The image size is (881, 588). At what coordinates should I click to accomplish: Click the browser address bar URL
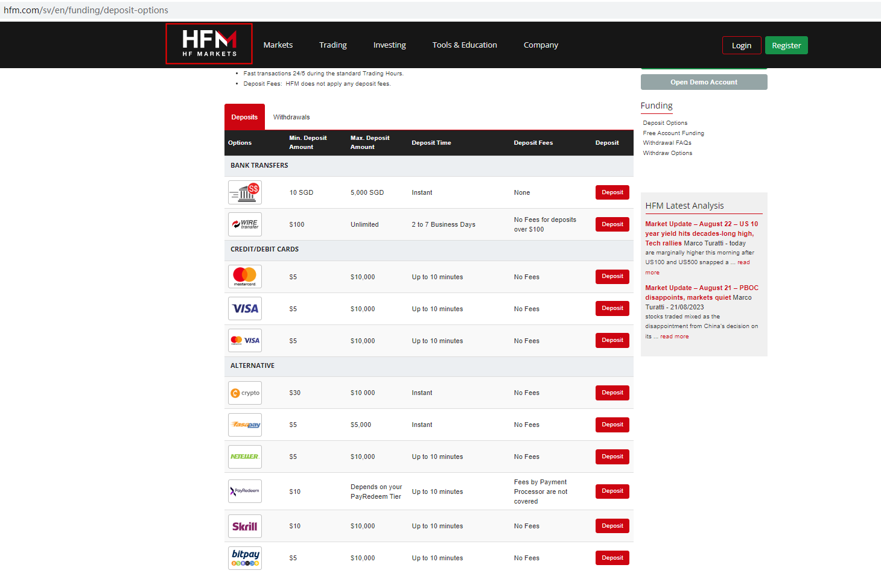[x=86, y=10]
